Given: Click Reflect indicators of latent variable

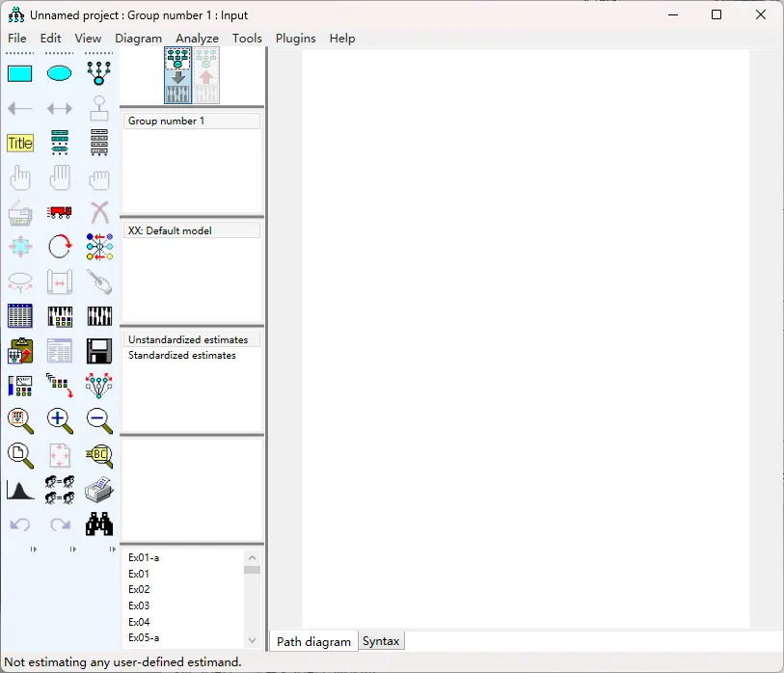Looking at the screenshot, I should coord(99,247).
